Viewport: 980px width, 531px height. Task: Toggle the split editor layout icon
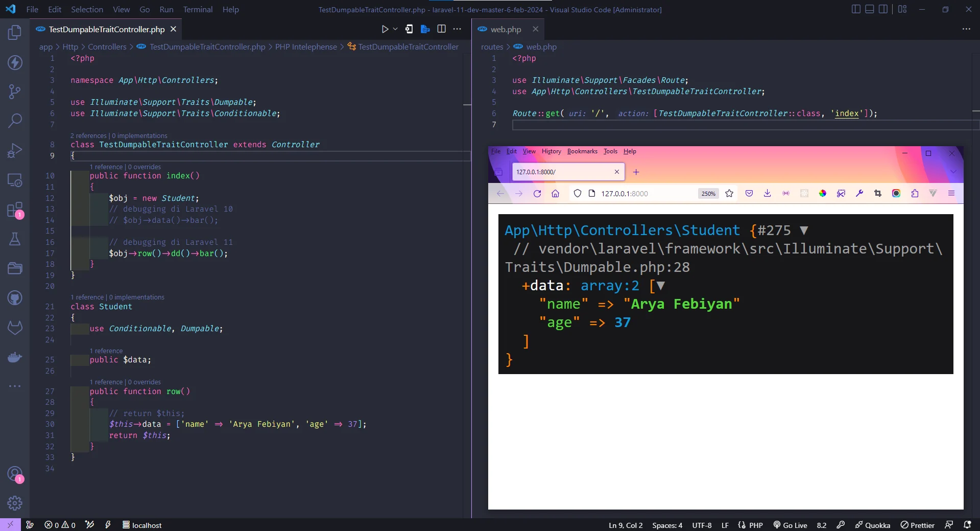[442, 29]
